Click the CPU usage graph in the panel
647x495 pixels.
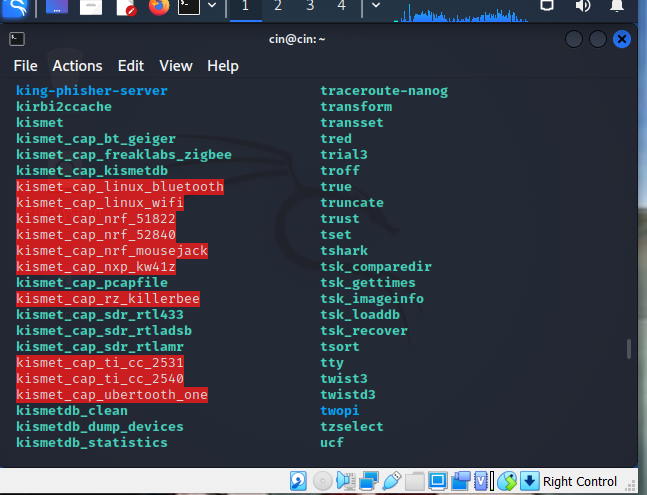(460, 12)
